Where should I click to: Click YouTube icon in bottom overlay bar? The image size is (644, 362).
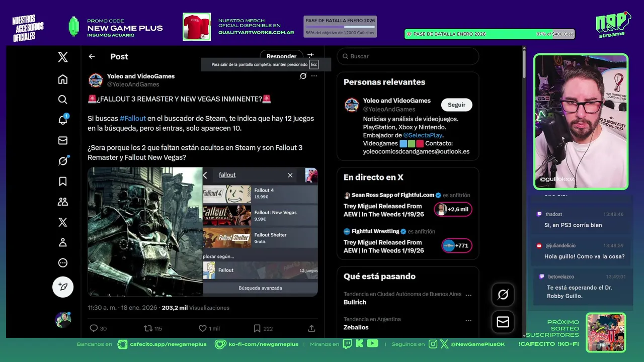pos(372,344)
